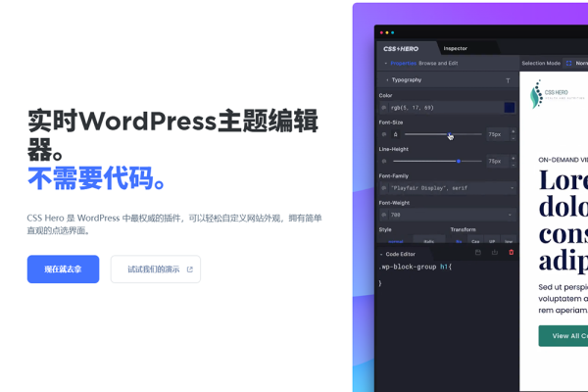This screenshot has width=588, height=392.
Task: Collapse the Properties Browse and Edit section
Action: coord(385,64)
